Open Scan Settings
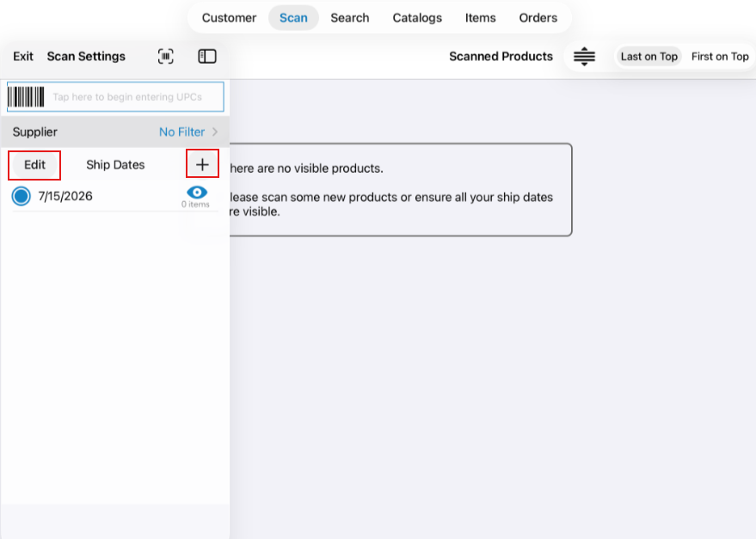 click(x=86, y=57)
